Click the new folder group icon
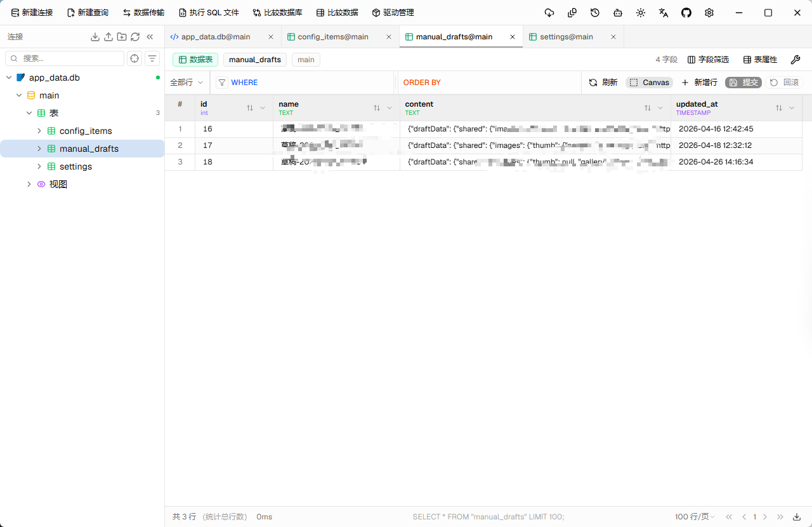 tap(122, 37)
